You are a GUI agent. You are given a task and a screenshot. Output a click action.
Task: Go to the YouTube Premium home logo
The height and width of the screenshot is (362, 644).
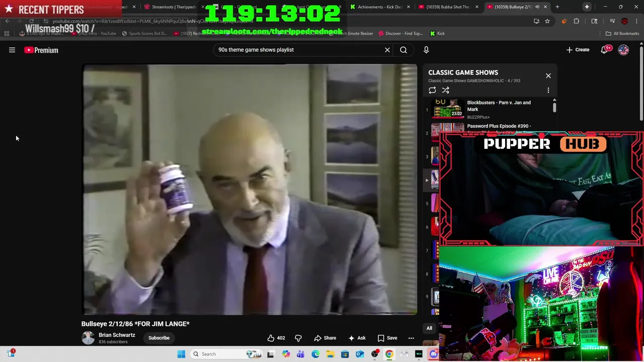point(41,50)
